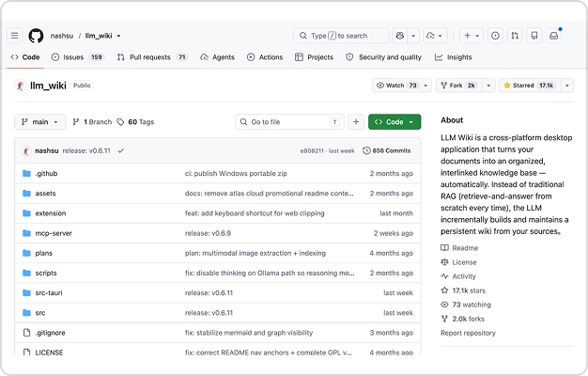The height and width of the screenshot is (376, 588).
Task: Open the green Code clone dropdown
Action: coord(395,122)
